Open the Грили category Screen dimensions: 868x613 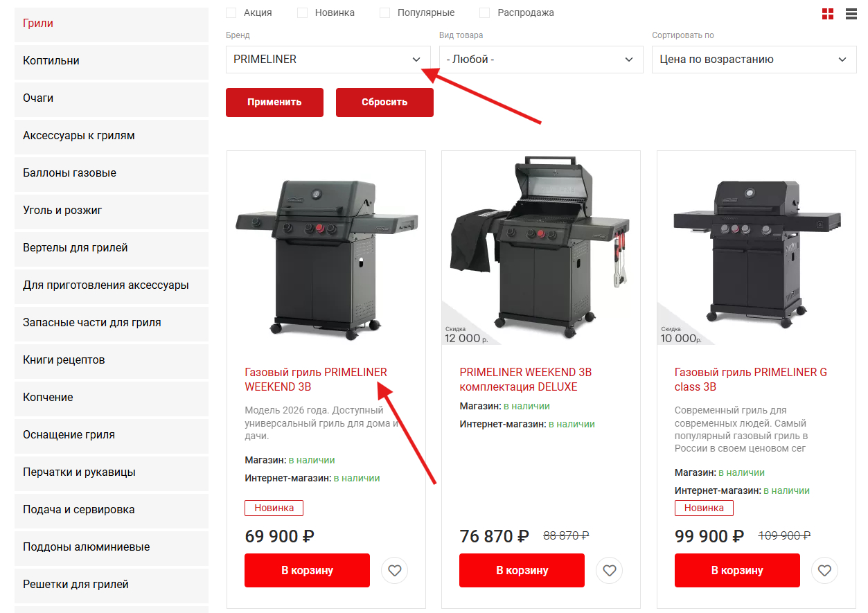coord(112,24)
